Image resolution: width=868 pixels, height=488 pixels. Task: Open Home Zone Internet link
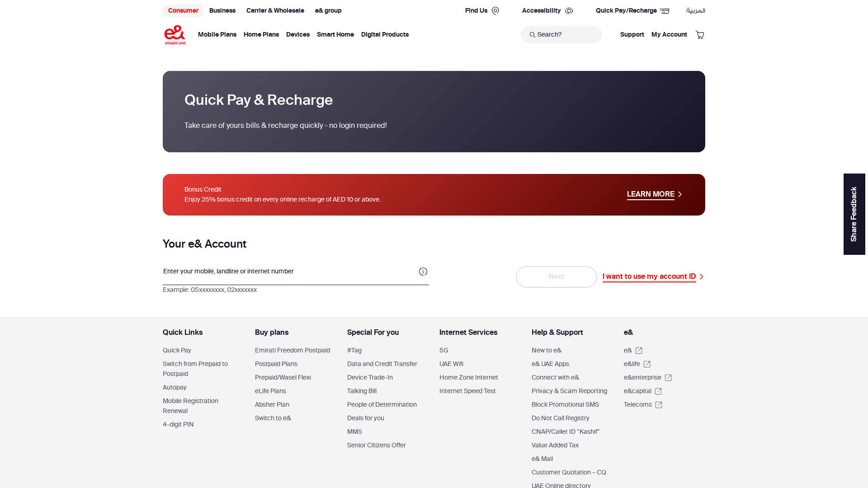coord(469,378)
